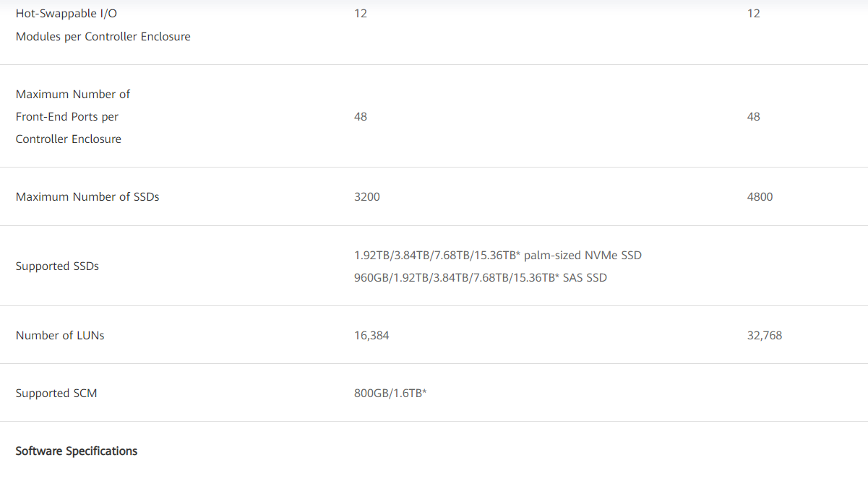Select the 3200 maximum SSDs value
The width and height of the screenshot is (868, 478).
pyautogui.click(x=367, y=196)
